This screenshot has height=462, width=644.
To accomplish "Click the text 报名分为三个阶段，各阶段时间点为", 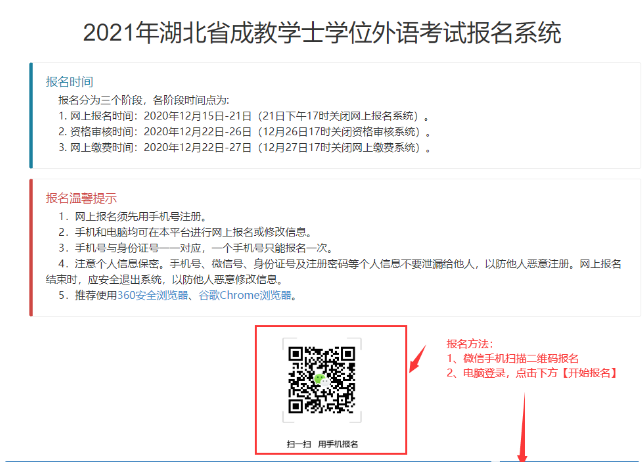I will coord(144,100).
